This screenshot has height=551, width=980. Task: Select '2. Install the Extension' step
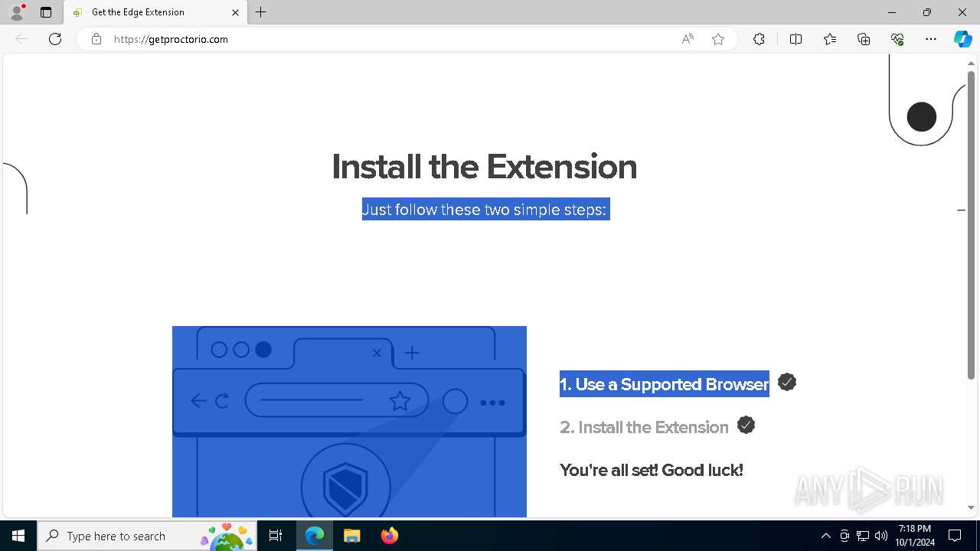(x=644, y=427)
